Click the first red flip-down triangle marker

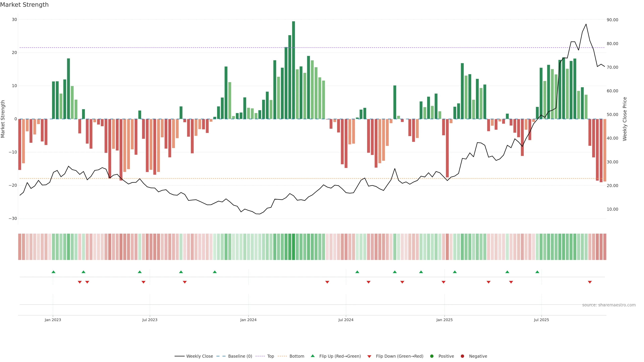point(79,282)
